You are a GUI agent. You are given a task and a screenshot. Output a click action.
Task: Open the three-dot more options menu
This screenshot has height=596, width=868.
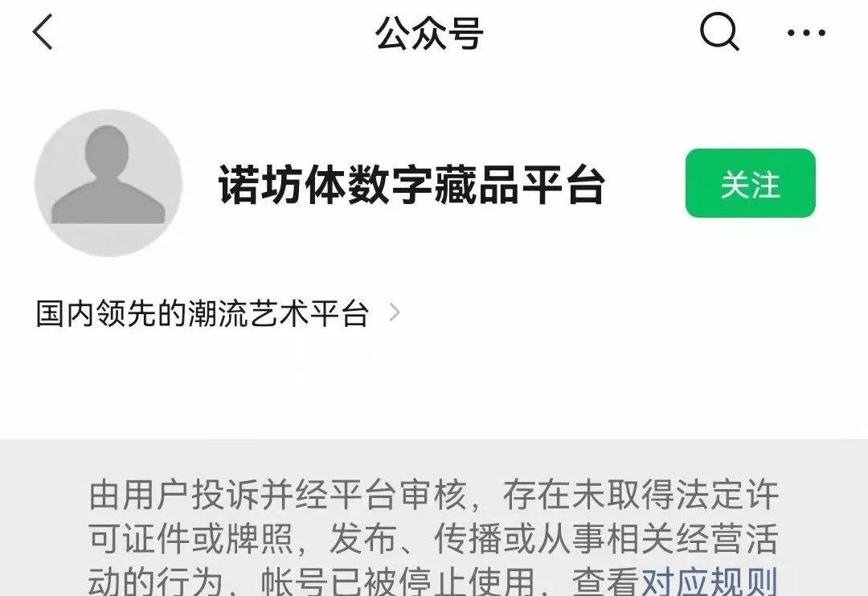(x=806, y=33)
